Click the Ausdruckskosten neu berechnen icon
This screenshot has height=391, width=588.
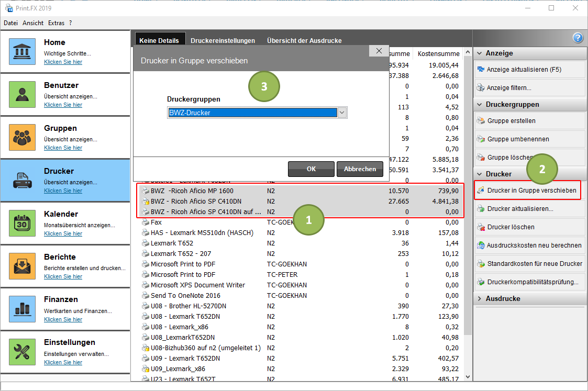tap(481, 245)
